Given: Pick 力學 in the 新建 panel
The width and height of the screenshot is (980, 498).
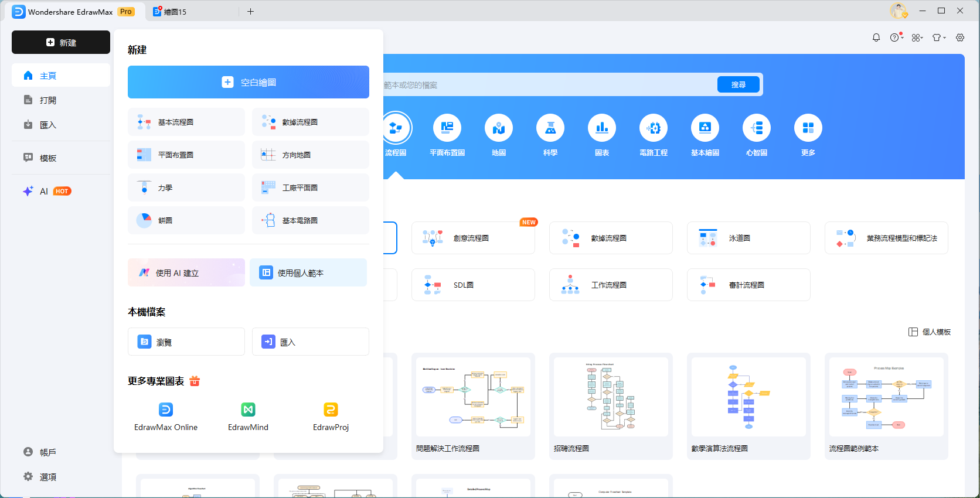Looking at the screenshot, I should click(x=186, y=187).
